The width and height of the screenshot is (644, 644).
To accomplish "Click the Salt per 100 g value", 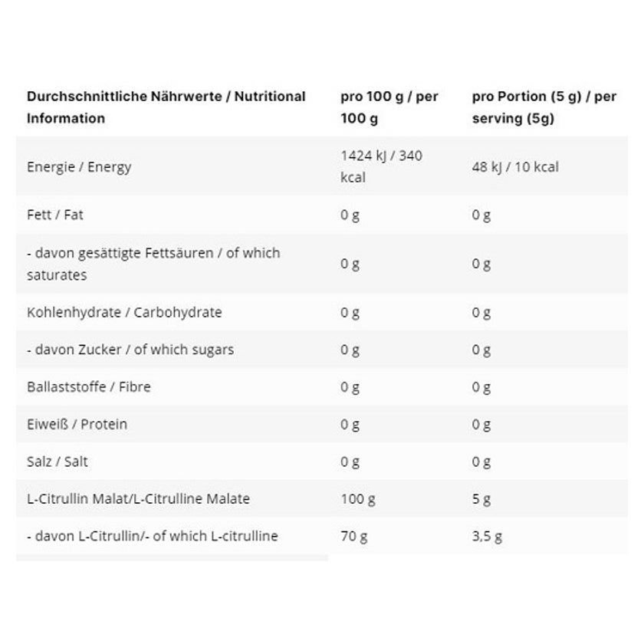I will coord(350,462).
